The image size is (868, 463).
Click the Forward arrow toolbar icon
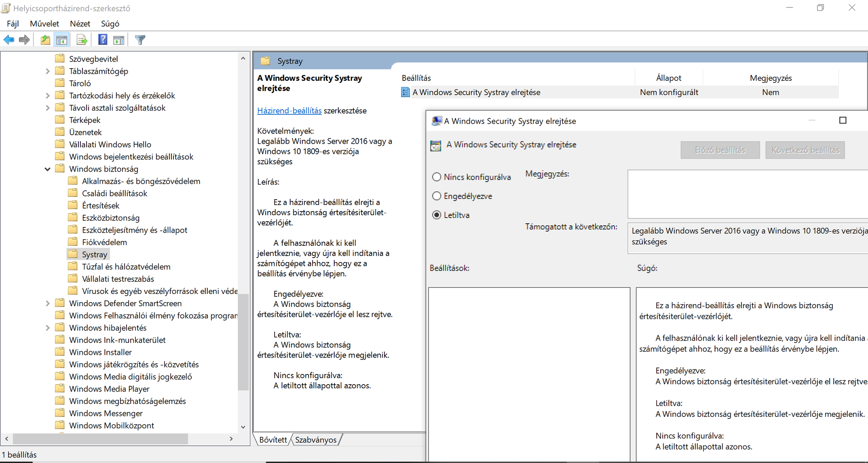click(24, 40)
